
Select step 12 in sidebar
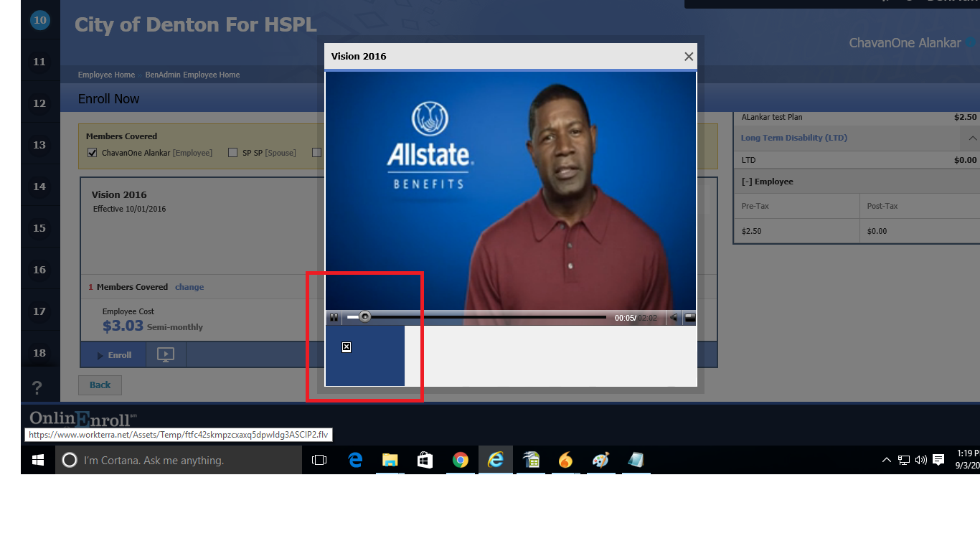[x=39, y=103]
